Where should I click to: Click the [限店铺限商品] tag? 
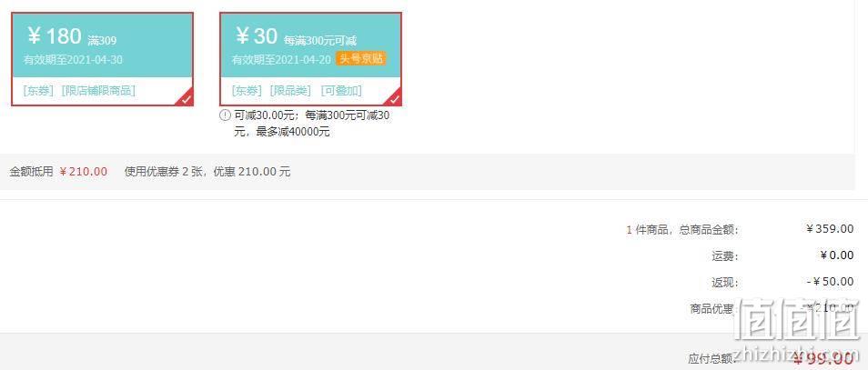(98, 91)
